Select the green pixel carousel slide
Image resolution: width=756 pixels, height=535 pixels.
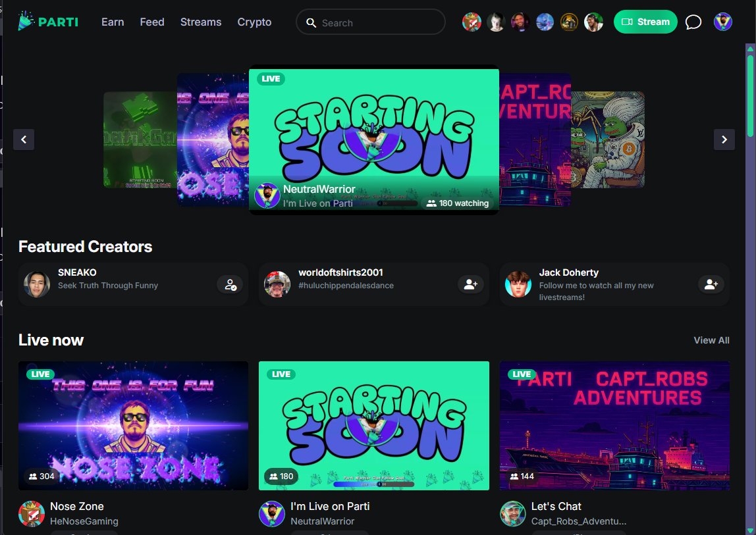(x=140, y=140)
